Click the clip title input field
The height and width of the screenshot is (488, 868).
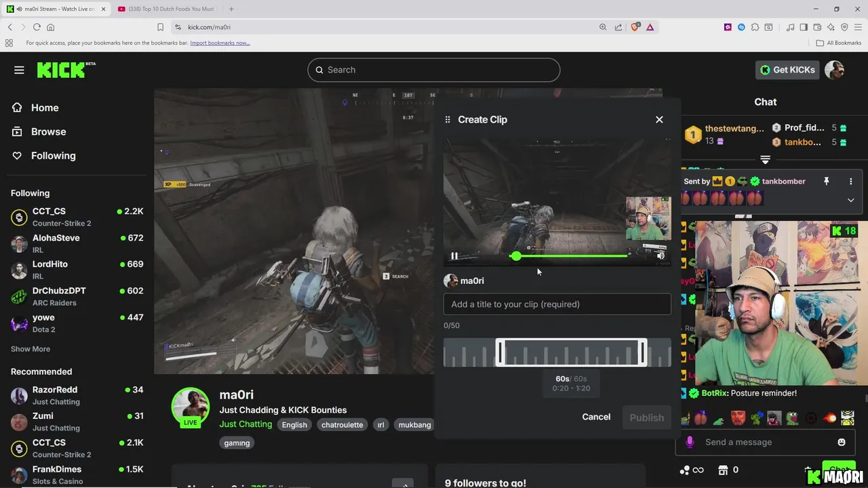[x=557, y=304]
